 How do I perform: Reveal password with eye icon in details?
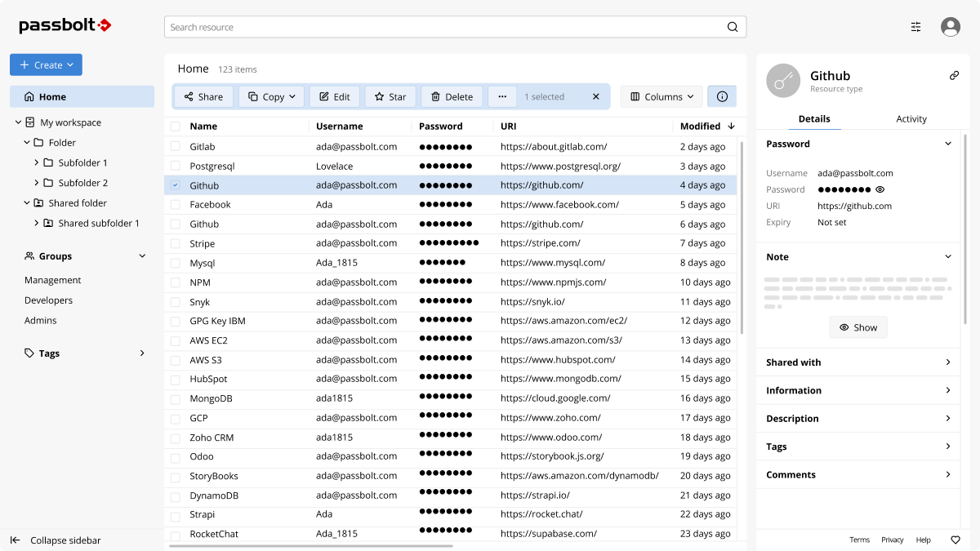880,189
